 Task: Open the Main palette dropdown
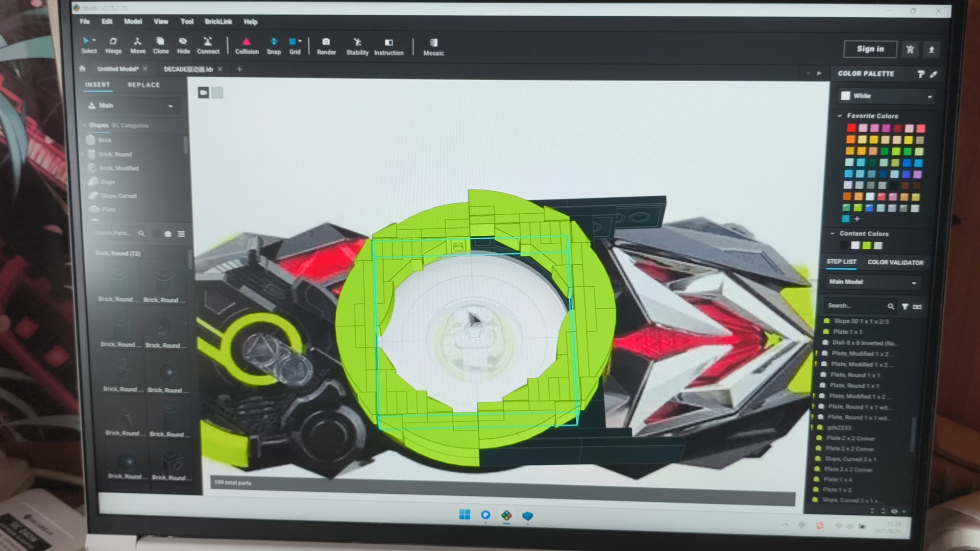point(133,106)
